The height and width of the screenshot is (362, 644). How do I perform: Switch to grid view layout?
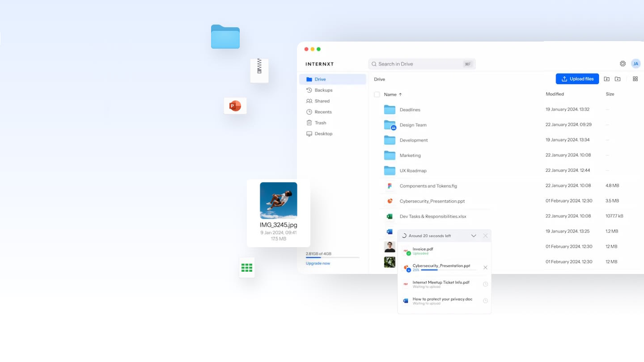tap(636, 78)
